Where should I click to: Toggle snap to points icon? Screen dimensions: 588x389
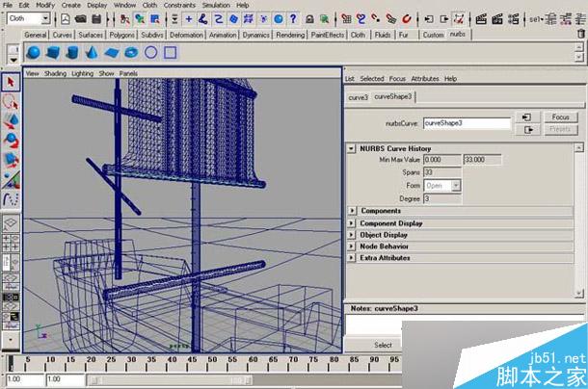pyautogui.click(x=376, y=18)
